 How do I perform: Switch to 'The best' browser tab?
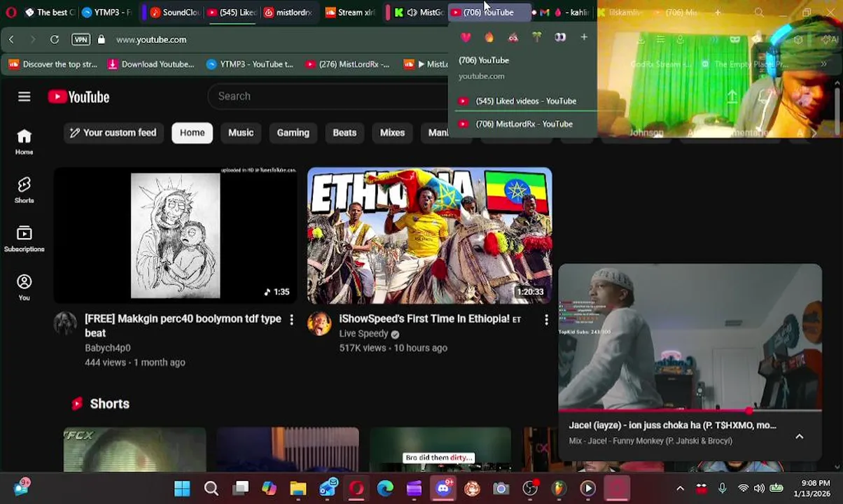(50, 12)
